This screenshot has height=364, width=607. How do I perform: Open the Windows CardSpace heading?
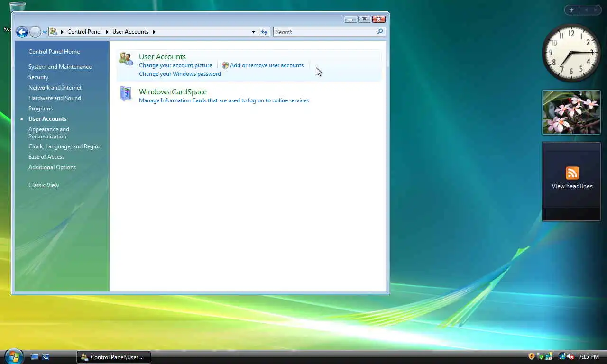click(x=173, y=91)
